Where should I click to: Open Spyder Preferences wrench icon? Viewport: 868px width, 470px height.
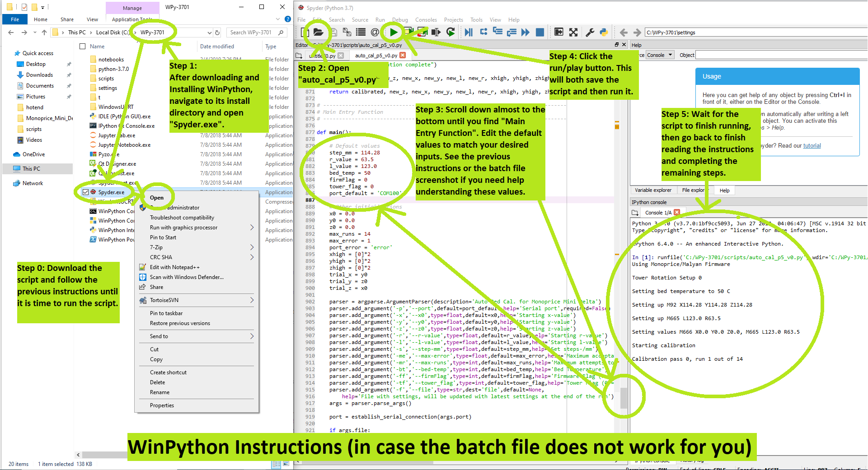coord(590,32)
